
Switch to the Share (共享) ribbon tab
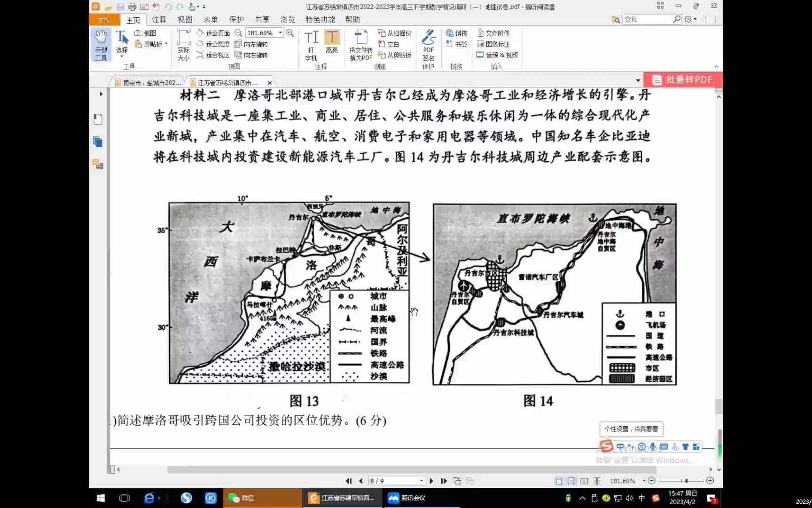pos(262,19)
